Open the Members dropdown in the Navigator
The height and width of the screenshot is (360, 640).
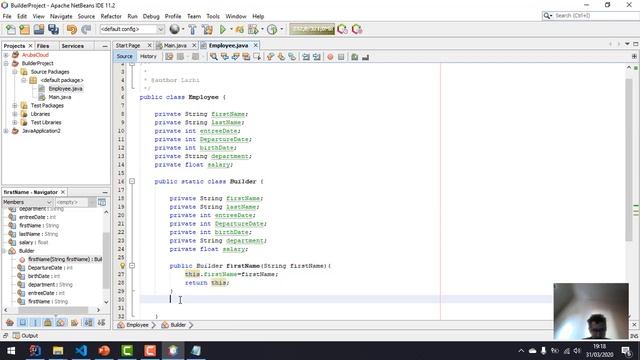point(27,202)
